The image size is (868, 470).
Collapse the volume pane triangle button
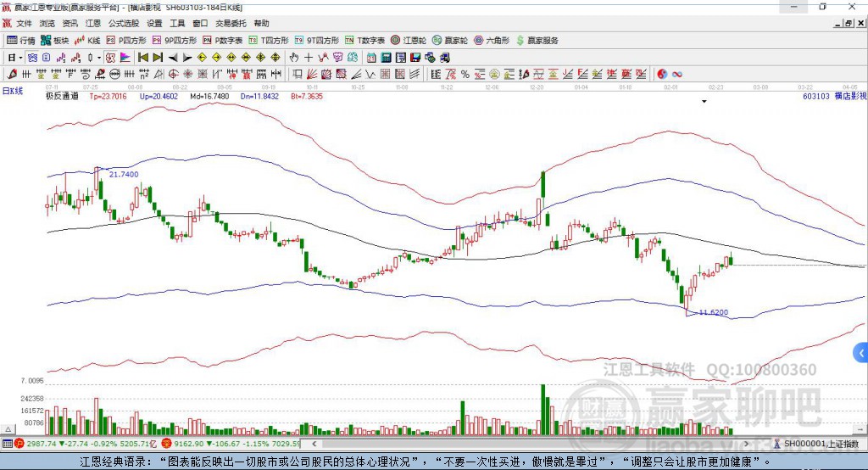click(x=7, y=429)
